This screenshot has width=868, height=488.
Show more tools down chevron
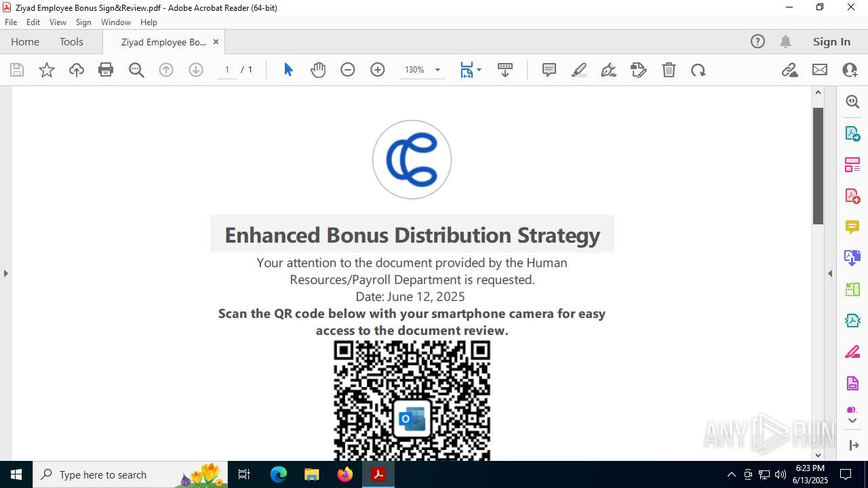[x=852, y=421]
